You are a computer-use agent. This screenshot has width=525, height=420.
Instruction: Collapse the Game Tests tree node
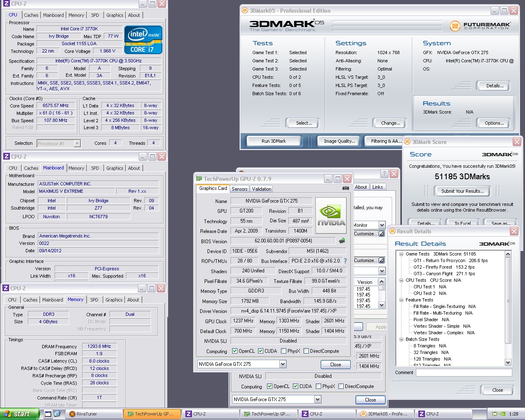click(402, 254)
